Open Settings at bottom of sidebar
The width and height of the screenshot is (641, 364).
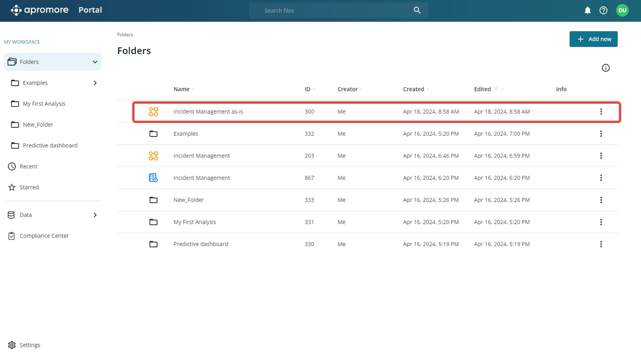pyautogui.click(x=30, y=345)
